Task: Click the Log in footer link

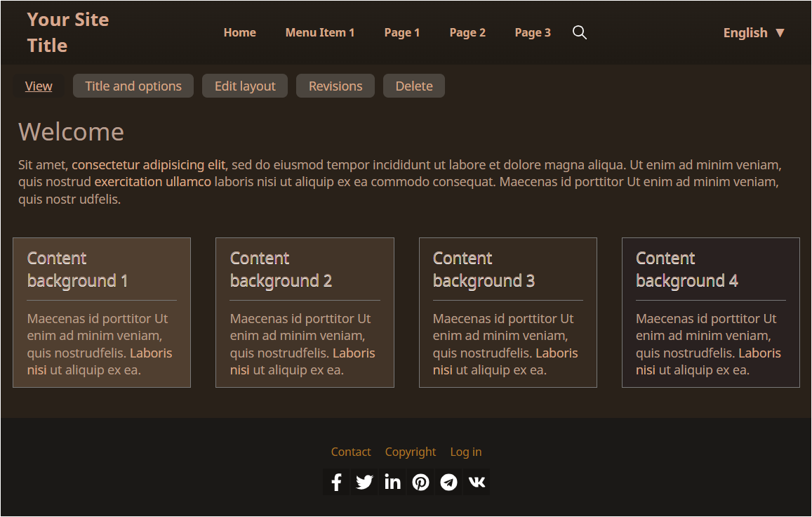Action: (466, 452)
